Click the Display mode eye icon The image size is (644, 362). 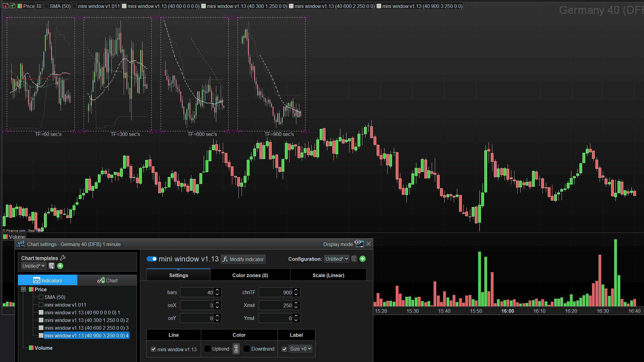pos(359,244)
